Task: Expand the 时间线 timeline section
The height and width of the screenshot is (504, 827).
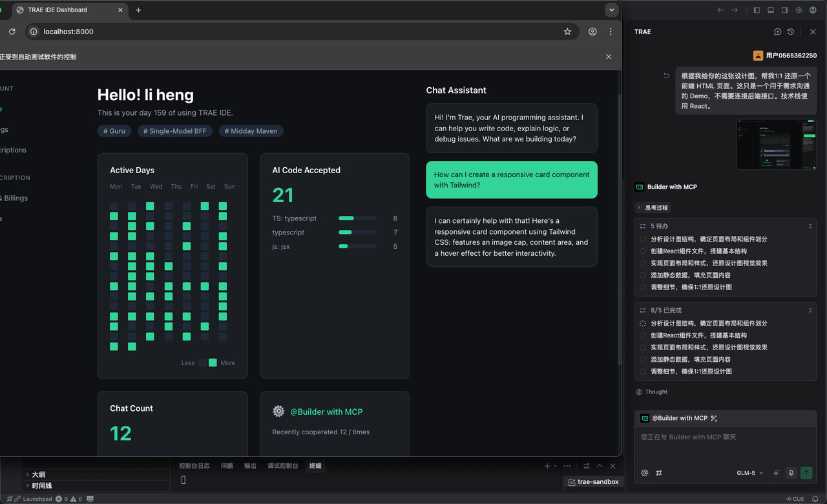Action: 41,485
